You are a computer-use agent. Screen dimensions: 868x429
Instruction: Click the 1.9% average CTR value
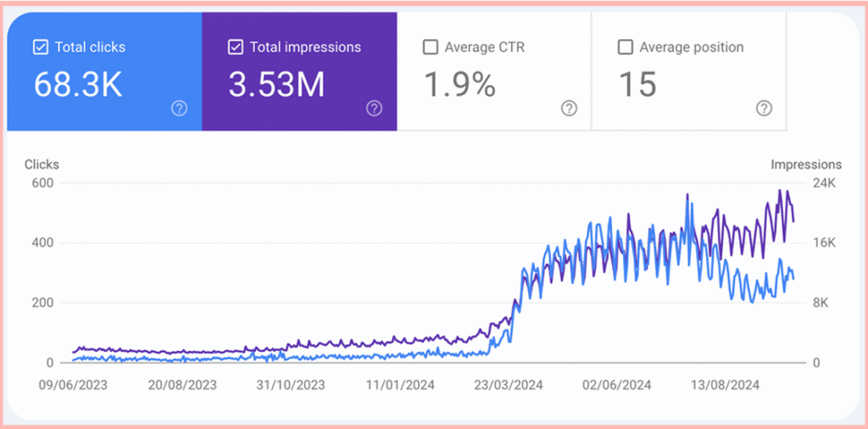coord(459,85)
